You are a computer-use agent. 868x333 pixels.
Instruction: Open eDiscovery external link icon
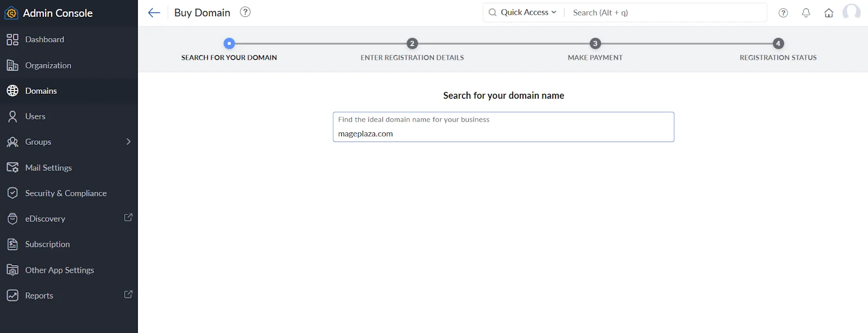point(129,217)
